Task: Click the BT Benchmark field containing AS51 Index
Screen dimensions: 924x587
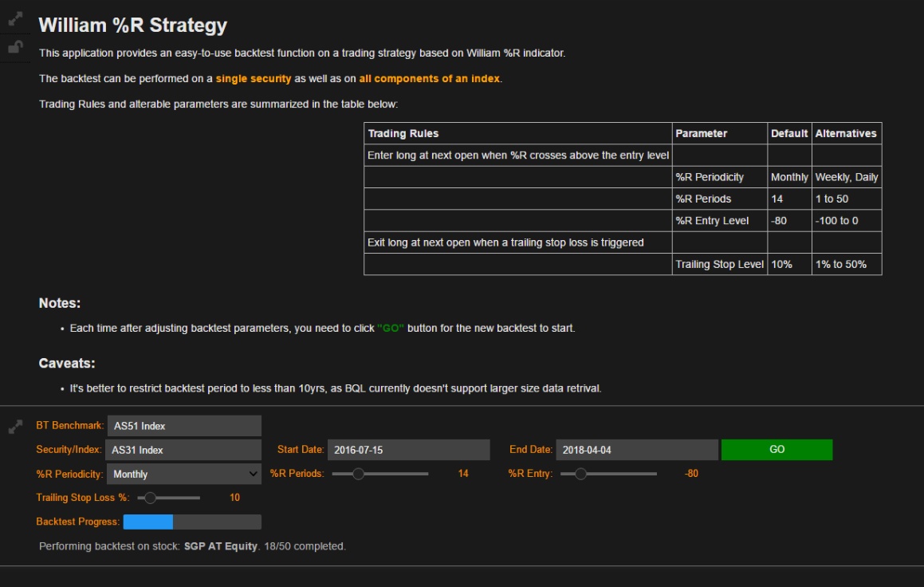Action: tap(183, 426)
